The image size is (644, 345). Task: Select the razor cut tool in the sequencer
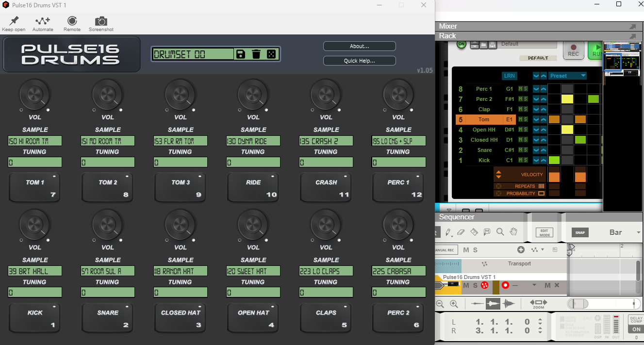[474, 232]
